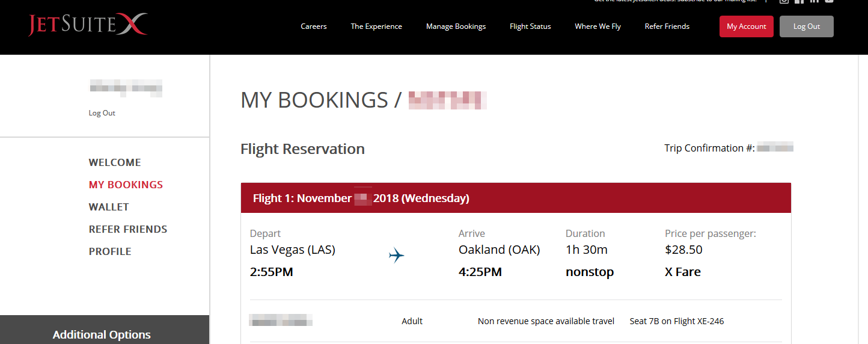Screen dimensions: 868x344
Task: Open the WALLET sidebar section
Action: click(109, 207)
